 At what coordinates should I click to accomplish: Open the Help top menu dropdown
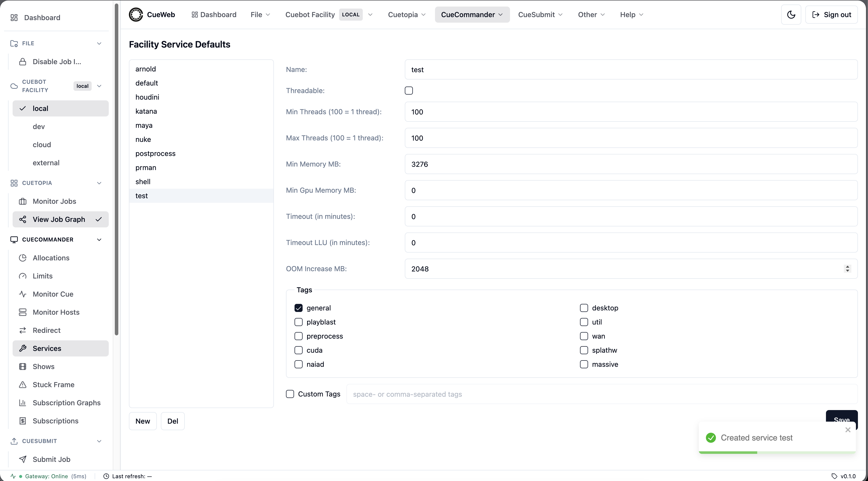(632, 15)
